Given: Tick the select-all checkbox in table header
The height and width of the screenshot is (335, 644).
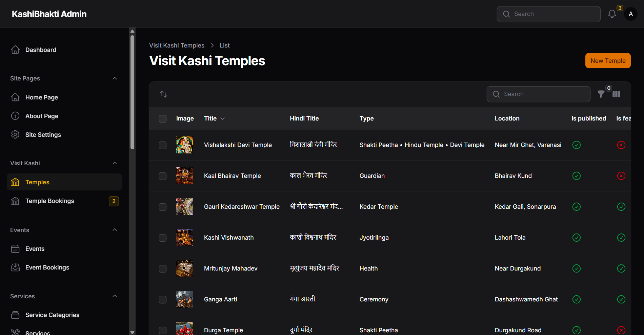Looking at the screenshot, I should click(163, 118).
